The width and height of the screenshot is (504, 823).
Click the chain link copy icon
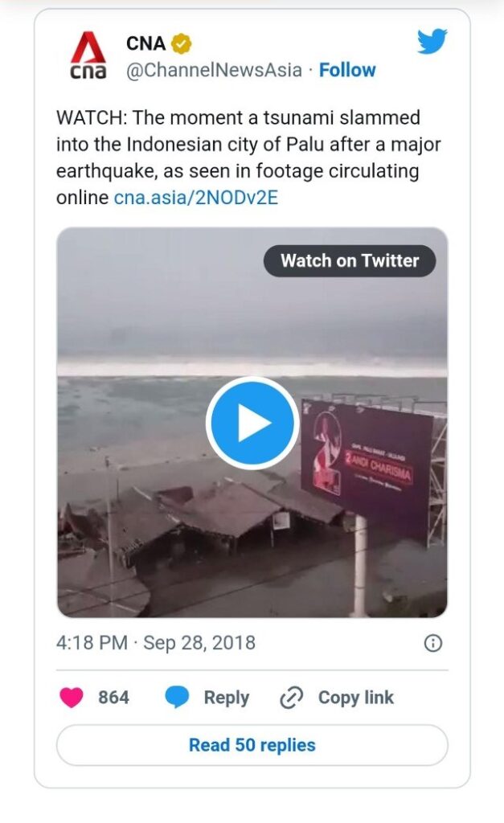[290, 698]
